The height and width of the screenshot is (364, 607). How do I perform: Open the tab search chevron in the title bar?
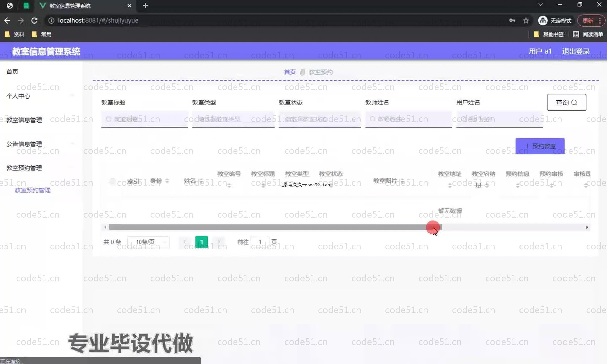tap(541, 4)
